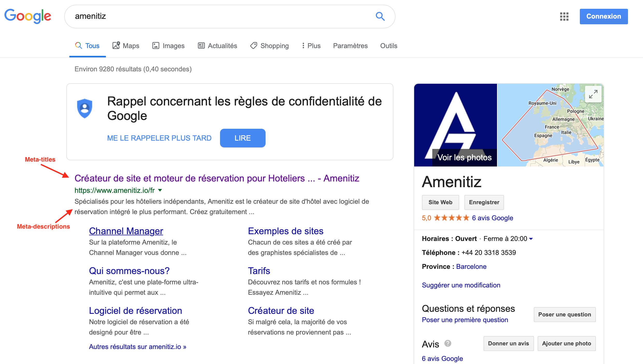Screen dimensions: 643x364
Task: Click Autres résultats sur amenitiz.io
Action: point(138,347)
